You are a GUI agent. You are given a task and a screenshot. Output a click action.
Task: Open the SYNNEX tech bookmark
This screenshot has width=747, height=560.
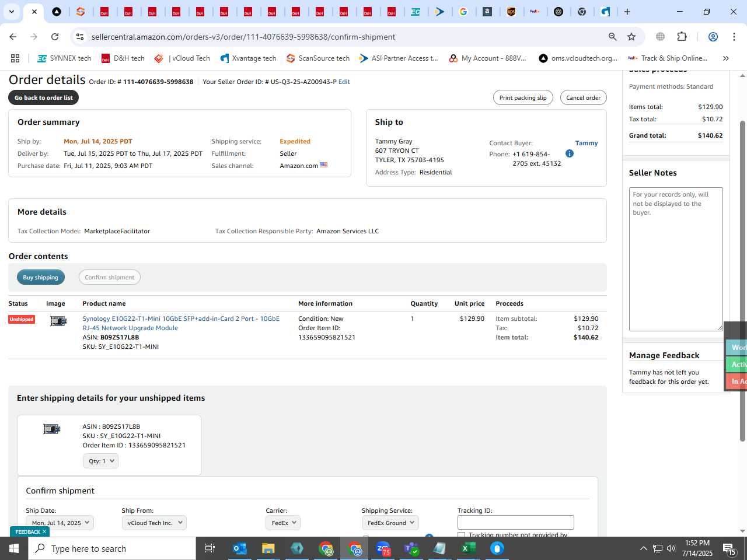pos(64,58)
